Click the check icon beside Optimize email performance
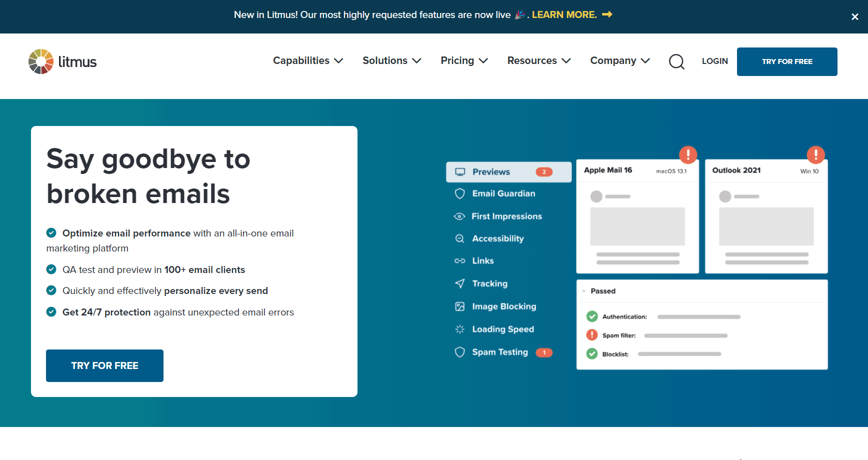 tap(51, 232)
